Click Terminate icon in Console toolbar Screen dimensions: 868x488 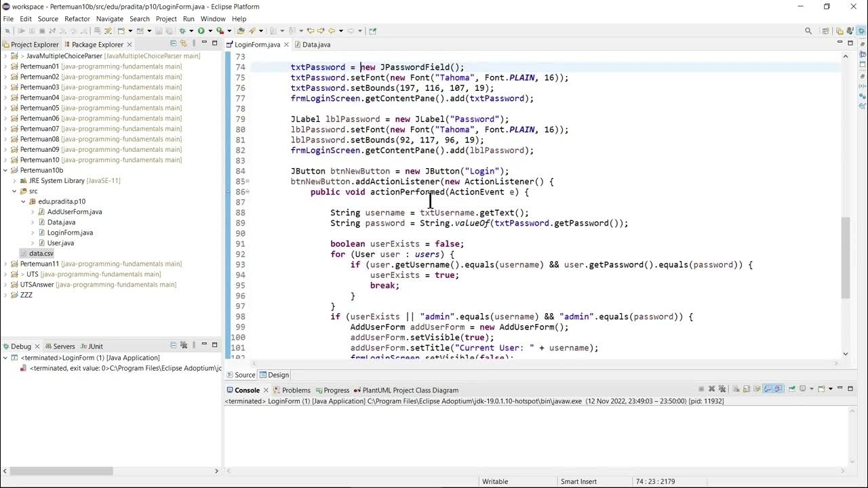click(x=701, y=389)
